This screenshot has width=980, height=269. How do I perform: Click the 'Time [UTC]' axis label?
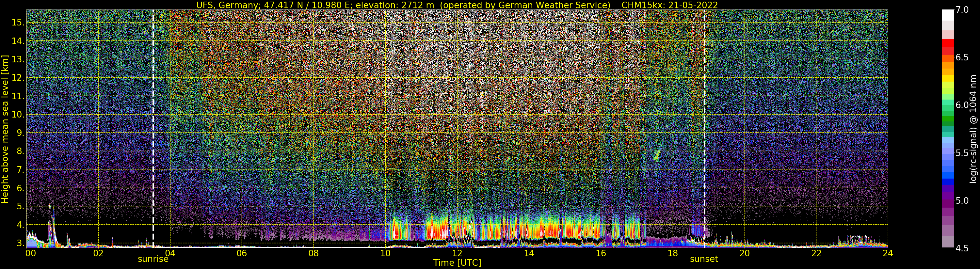click(457, 263)
